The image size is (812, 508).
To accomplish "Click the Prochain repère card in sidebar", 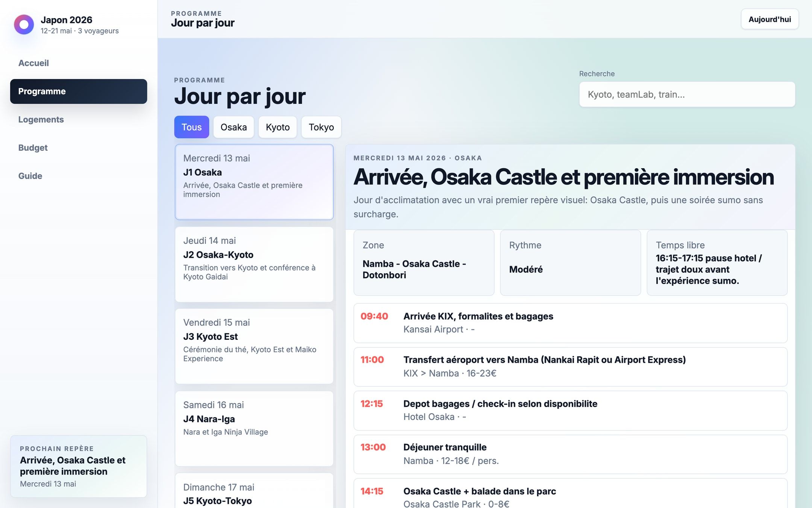I will click(79, 466).
